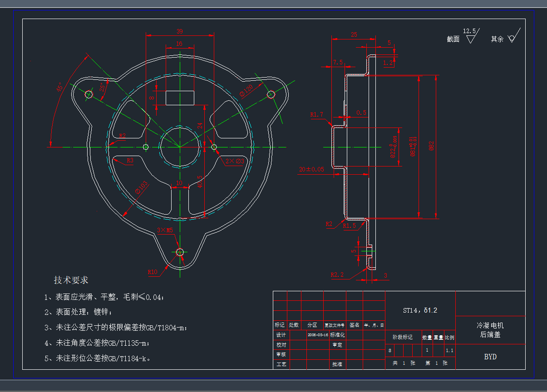This screenshot has width=547, height=392.
Task: Select the 3×M5 thread callout
Action: [165, 230]
